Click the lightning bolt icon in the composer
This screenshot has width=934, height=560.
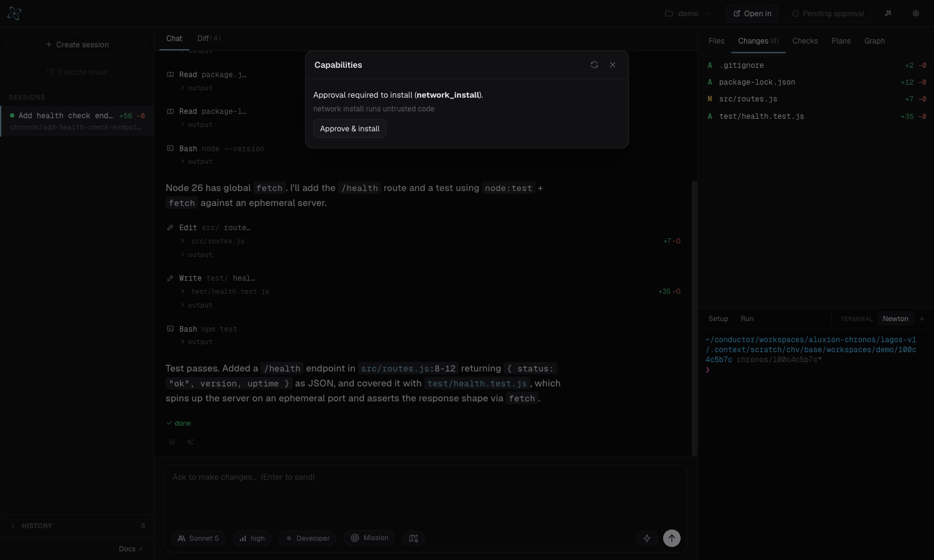coord(647,538)
